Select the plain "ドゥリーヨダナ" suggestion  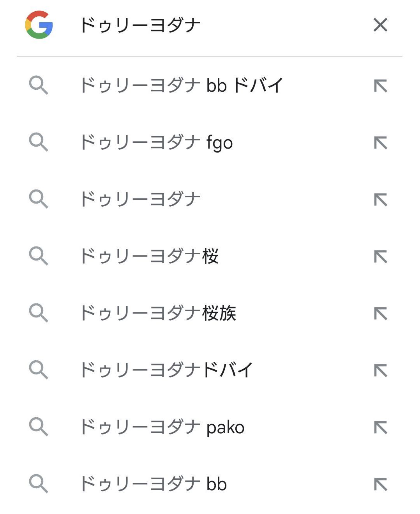(x=140, y=199)
